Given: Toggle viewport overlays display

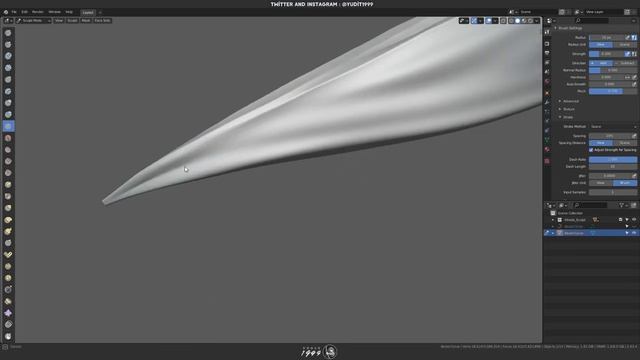Looking at the screenshot, I should click(489, 21).
